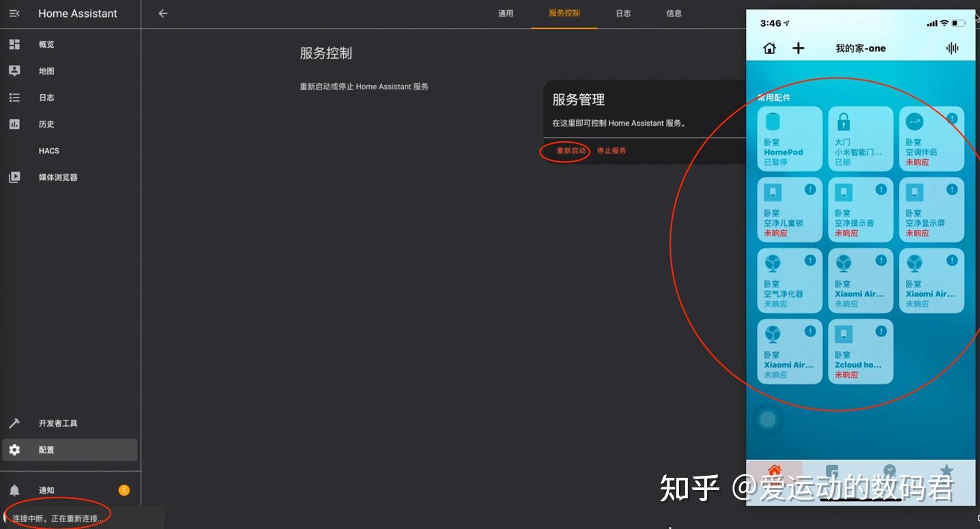
Task: Open the 概览 overview dashboard icon
Action: (x=14, y=44)
